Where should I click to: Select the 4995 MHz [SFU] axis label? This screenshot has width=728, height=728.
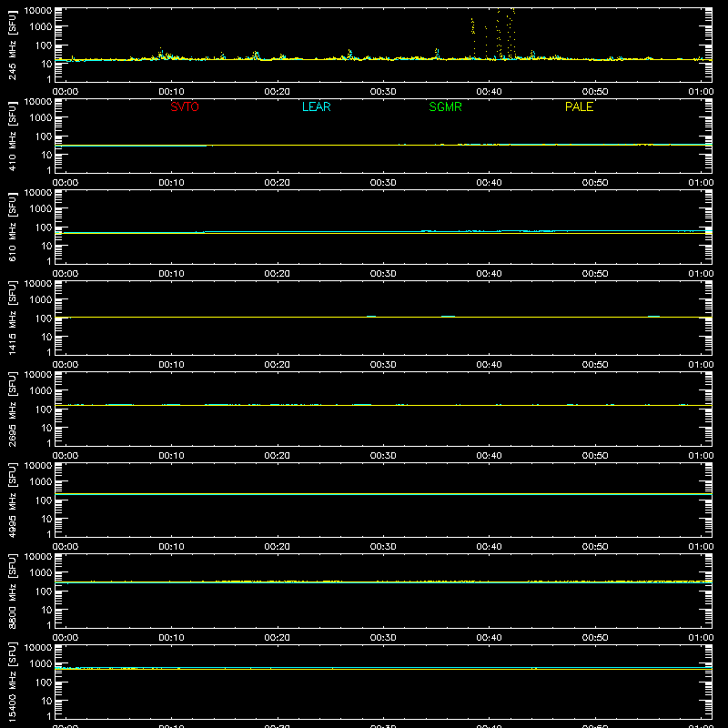pyautogui.click(x=12, y=500)
